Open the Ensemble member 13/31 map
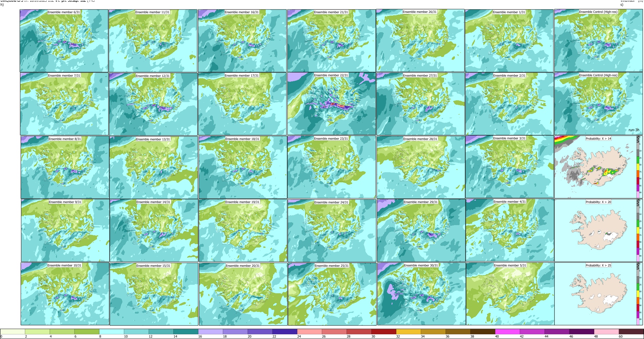The image size is (644, 339). [154, 167]
